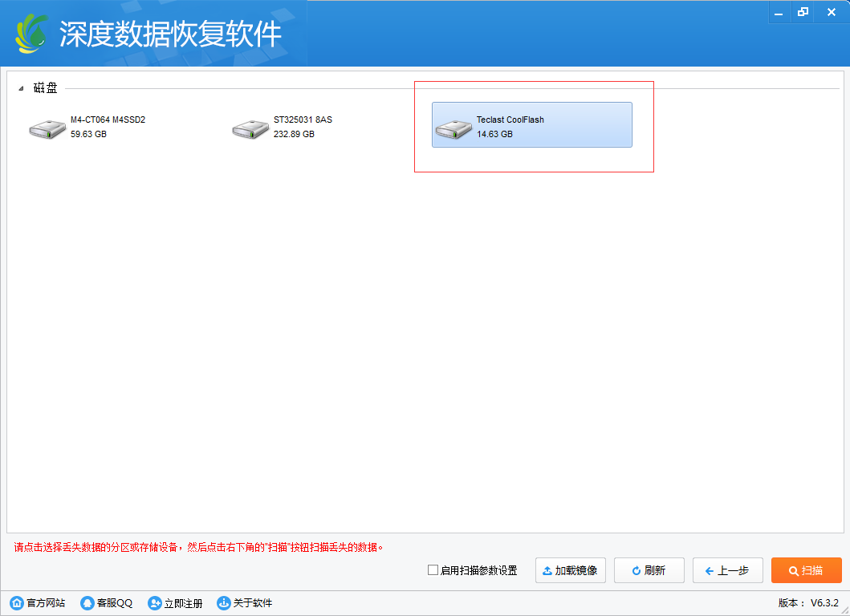This screenshot has width=850, height=616.
Task: Close the data recovery window
Action: coord(831,13)
